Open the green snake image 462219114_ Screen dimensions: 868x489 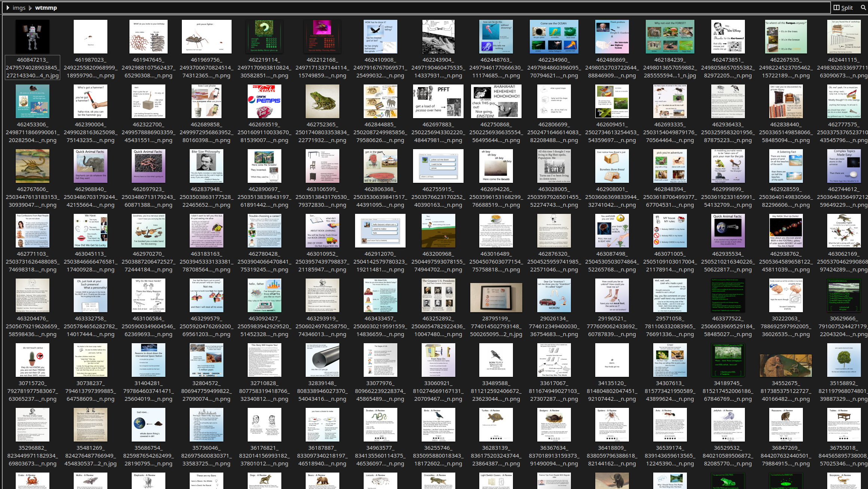265,37
